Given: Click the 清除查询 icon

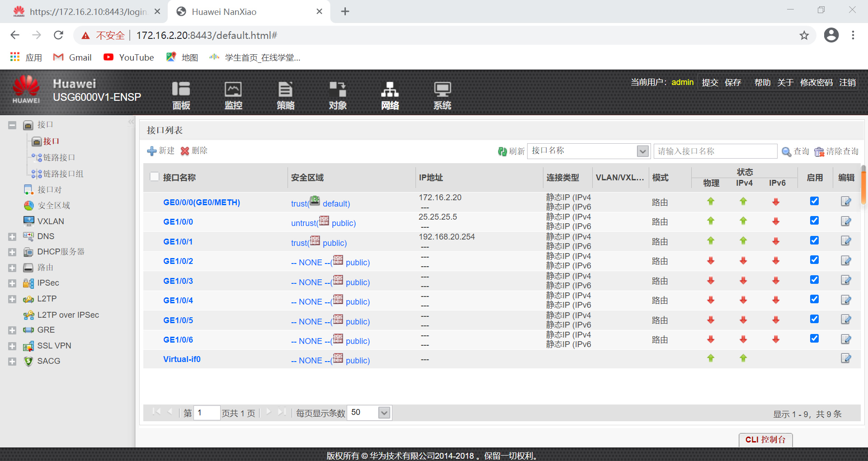Looking at the screenshot, I should tap(819, 152).
